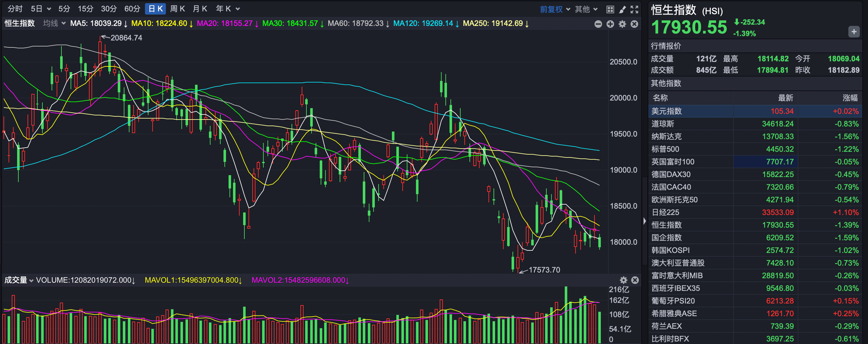Zoom out chart with minus icon
Screen dimensions: 868x344
coord(598,24)
